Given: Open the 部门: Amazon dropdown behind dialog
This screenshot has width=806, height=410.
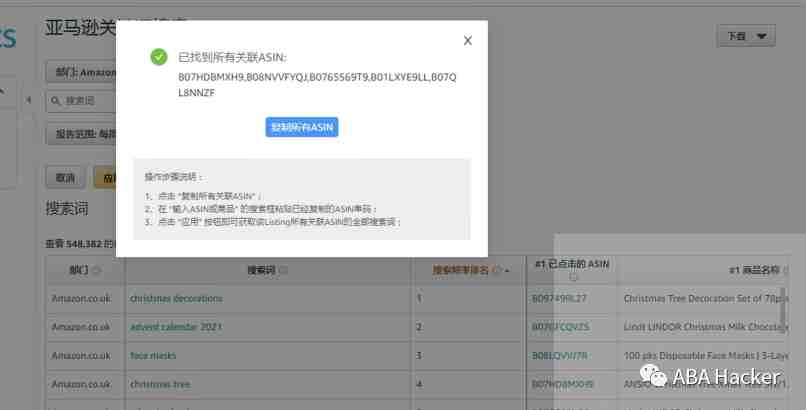Looking at the screenshot, I should coord(81,72).
